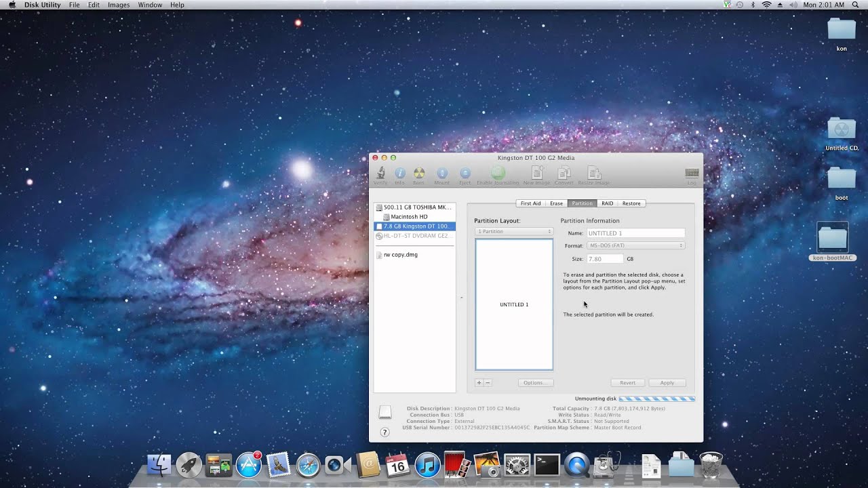
Task: Click the Mount toolbar icon
Action: pos(442,174)
